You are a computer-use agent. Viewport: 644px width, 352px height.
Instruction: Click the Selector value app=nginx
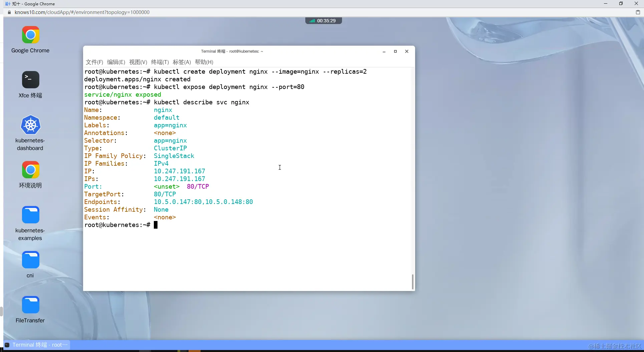point(170,141)
